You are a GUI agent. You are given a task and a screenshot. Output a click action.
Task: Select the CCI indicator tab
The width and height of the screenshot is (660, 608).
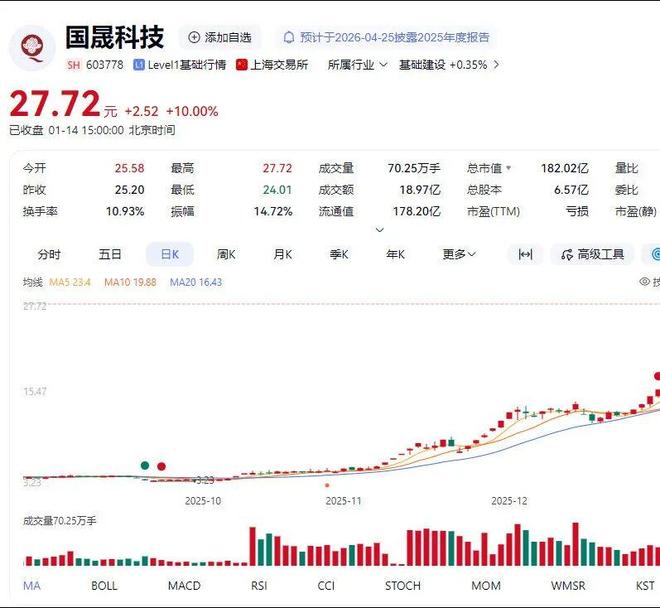(326, 585)
